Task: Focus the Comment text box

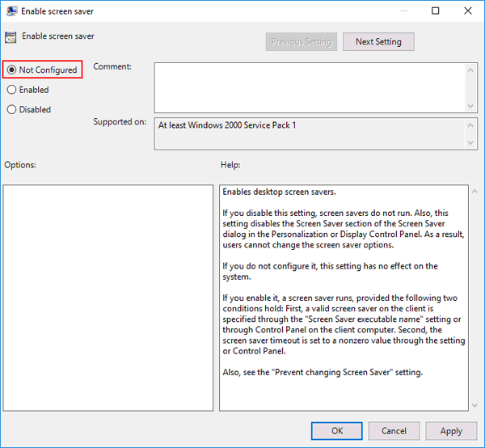Action: tap(307, 87)
